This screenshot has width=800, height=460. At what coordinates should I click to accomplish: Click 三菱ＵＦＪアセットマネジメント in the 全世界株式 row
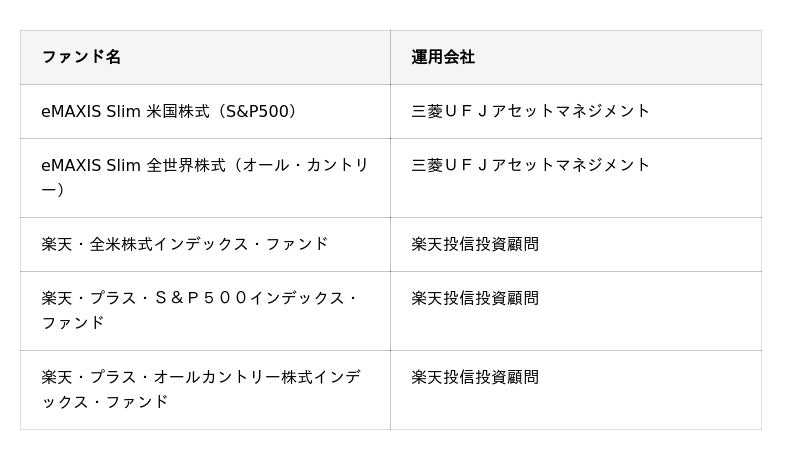point(530,165)
